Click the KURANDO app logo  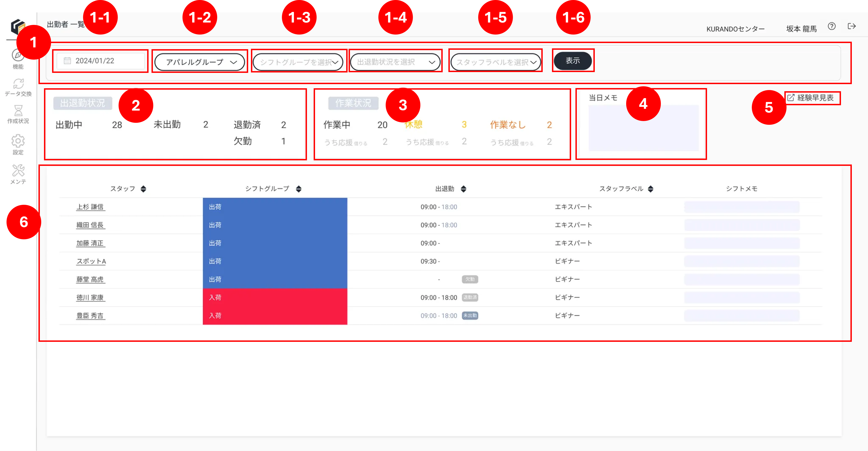coord(18,27)
